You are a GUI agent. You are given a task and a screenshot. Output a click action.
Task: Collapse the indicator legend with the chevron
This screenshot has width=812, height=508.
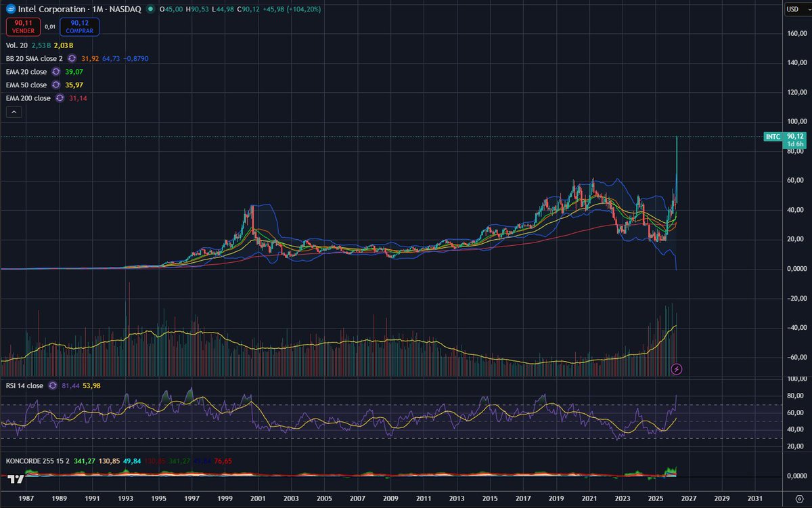click(x=14, y=113)
